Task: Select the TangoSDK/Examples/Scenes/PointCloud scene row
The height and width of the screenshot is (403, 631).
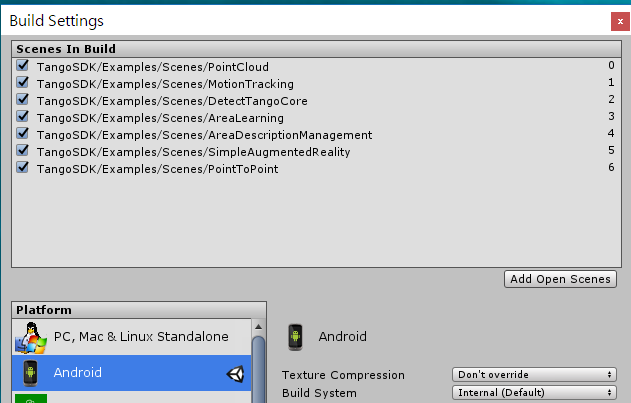Action: [x=316, y=66]
